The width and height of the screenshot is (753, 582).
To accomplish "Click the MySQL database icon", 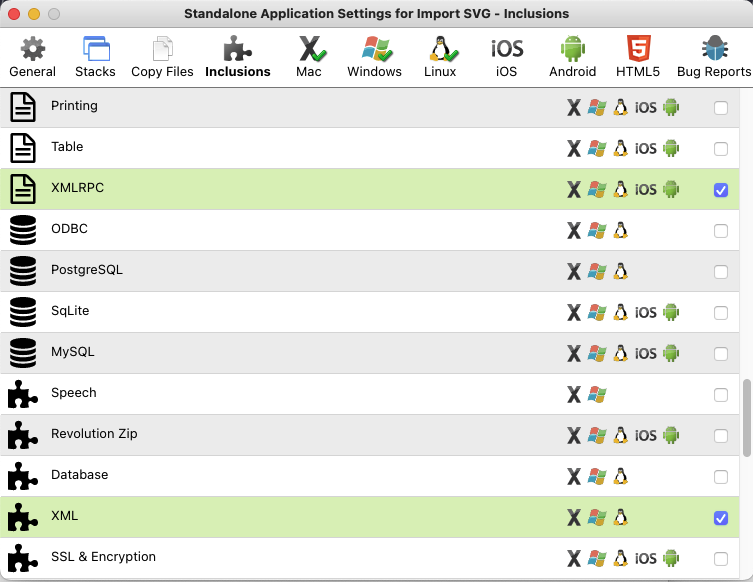I will pyautogui.click(x=23, y=353).
